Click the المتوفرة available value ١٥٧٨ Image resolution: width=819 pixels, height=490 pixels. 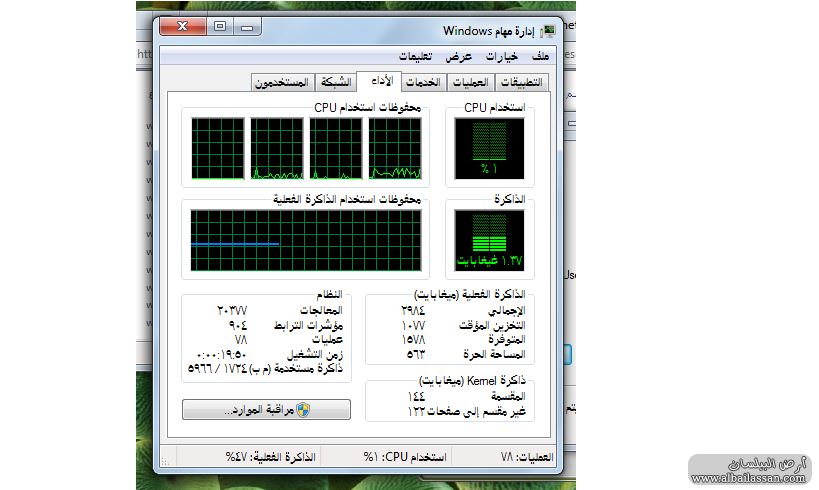413,340
